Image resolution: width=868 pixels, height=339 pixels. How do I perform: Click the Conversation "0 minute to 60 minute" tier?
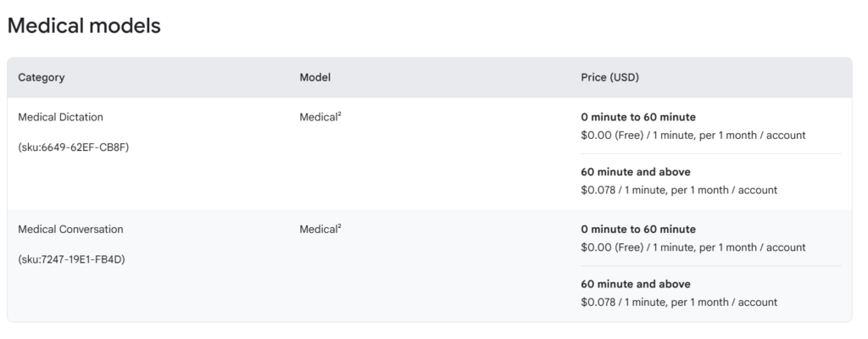pos(638,229)
